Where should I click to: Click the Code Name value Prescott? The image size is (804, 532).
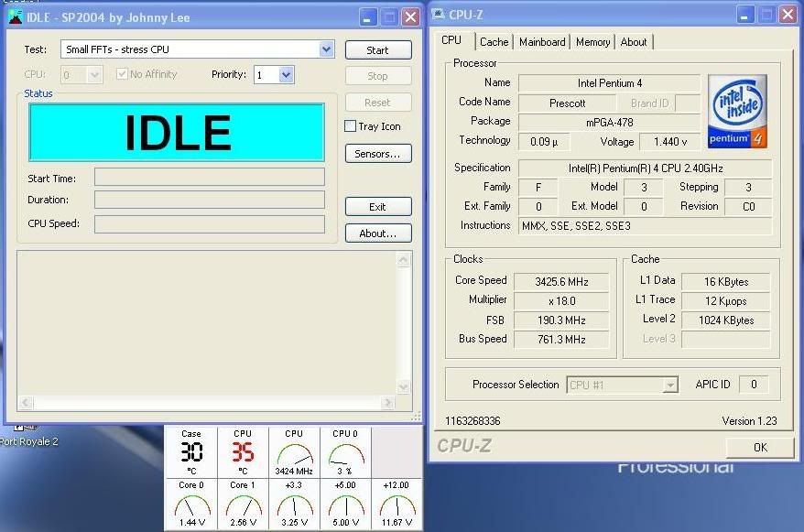pyautogui.click(x=567, y=103)
